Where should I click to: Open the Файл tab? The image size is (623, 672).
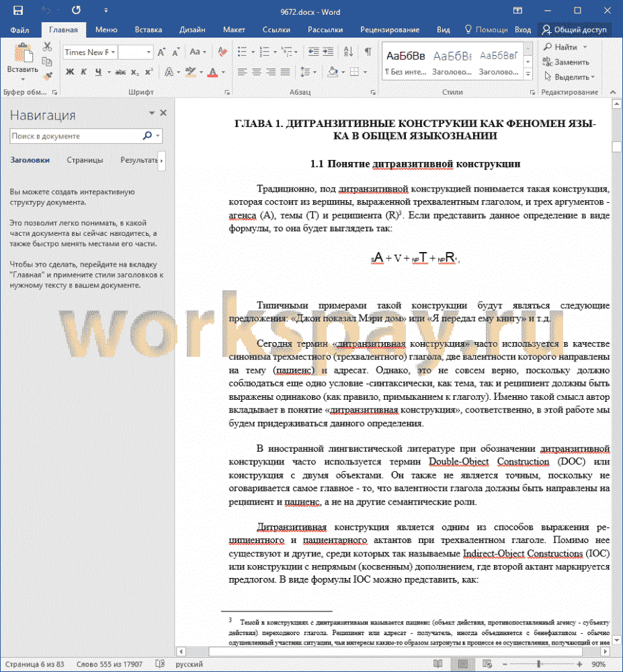(19, 30)
